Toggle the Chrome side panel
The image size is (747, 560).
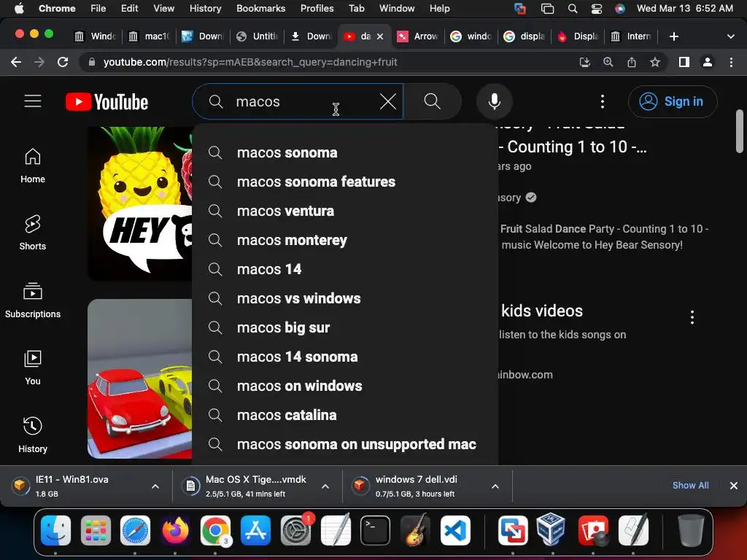[684, 62]
